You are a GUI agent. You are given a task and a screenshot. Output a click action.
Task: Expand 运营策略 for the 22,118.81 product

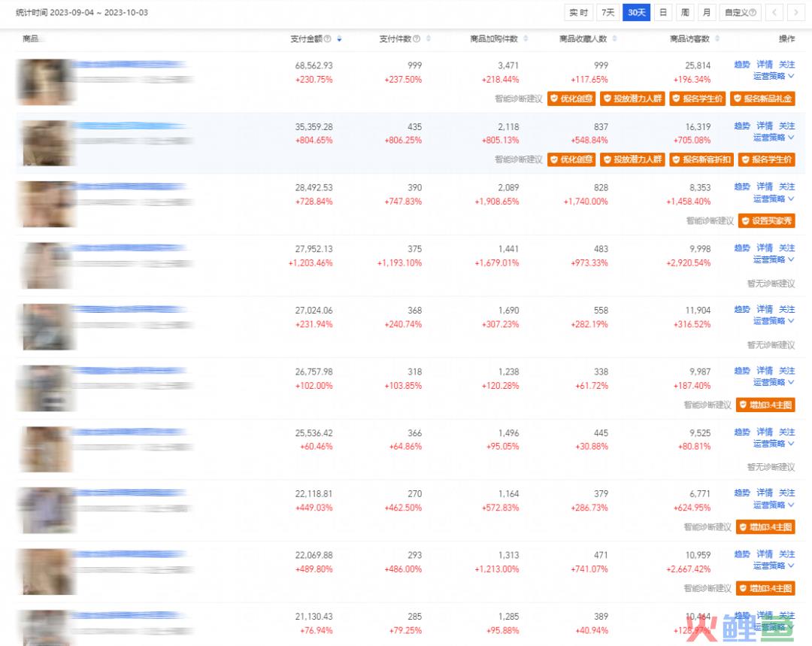[774, 505]
